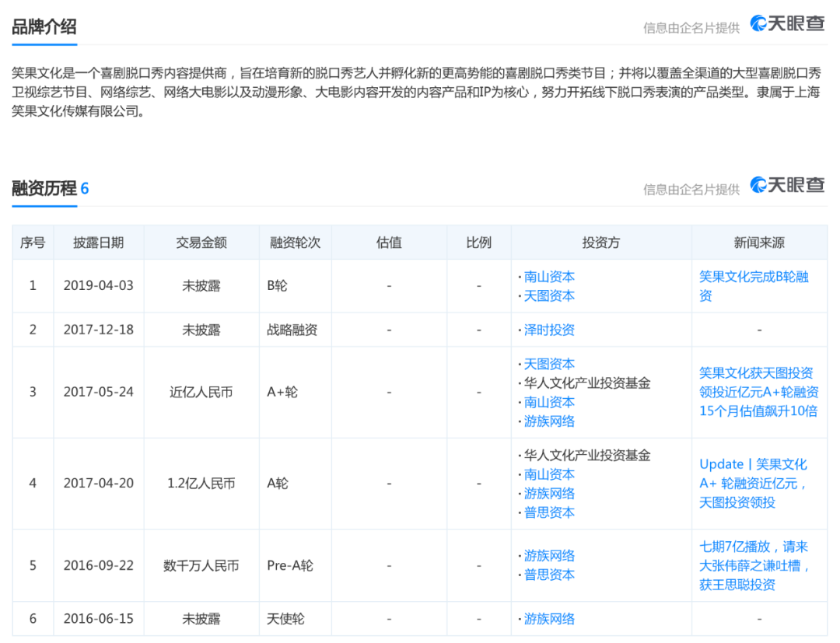840x643 pixels.
Task: Click the 近亿人民币 amount cell
Action: (201, 392)
